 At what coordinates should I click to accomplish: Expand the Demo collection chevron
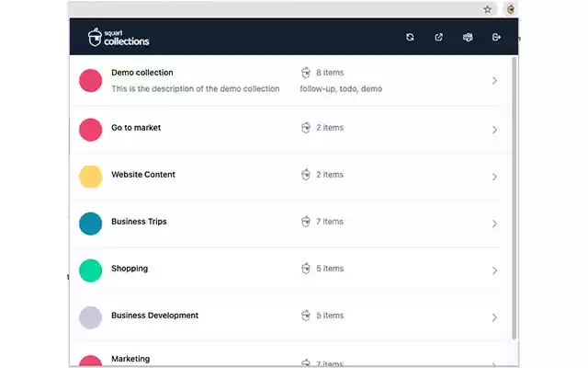(x=494, y=81)
